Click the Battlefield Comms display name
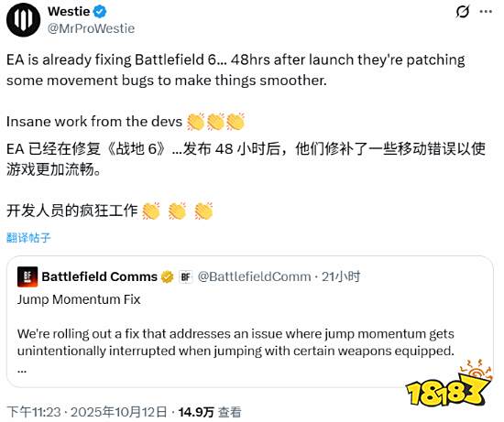The height and width of the screenshot is (422, 504). point(99,276)
